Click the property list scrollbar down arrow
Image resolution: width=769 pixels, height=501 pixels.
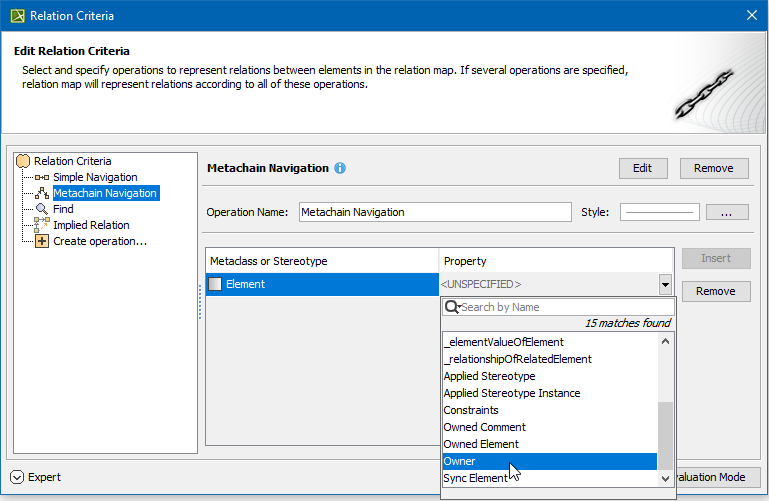(x=666, y=479)
